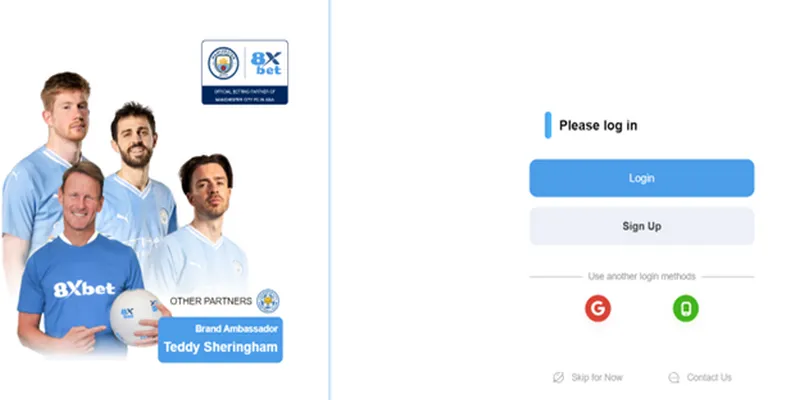The height and width of the screenshot is (400, 800).
Task: Click the Teddy Sheringham name label
Action: pos(220,348)
